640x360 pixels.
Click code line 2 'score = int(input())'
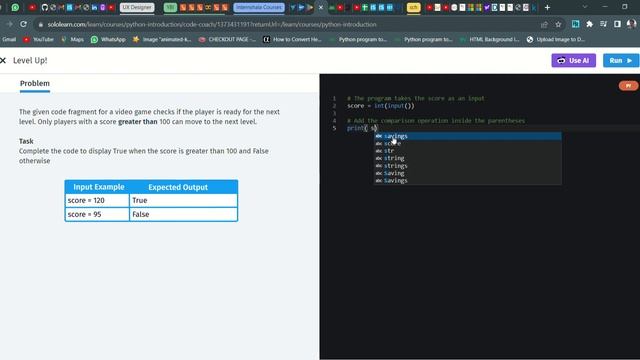pyautogui.click(x=380, y=106)
